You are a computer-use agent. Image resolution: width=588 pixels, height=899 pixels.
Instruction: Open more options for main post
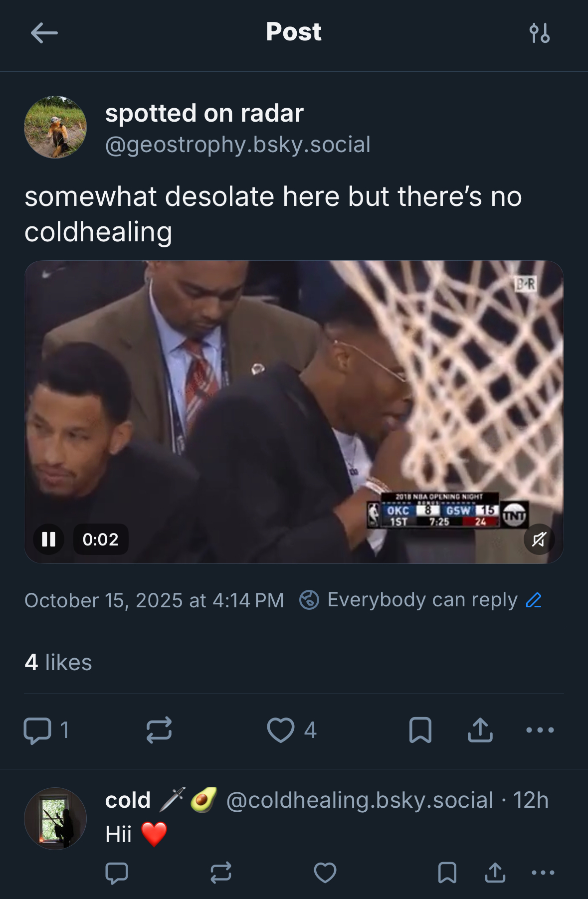coord(540,730)
